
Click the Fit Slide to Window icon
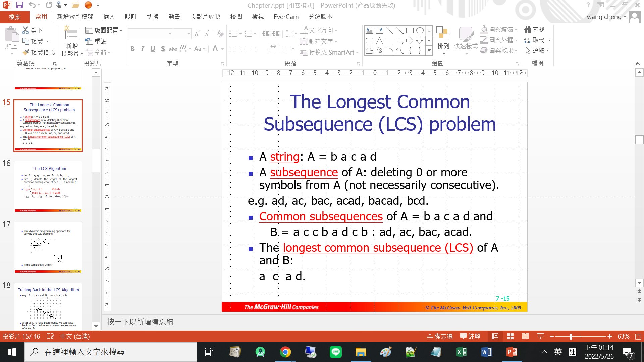point(638,336)
